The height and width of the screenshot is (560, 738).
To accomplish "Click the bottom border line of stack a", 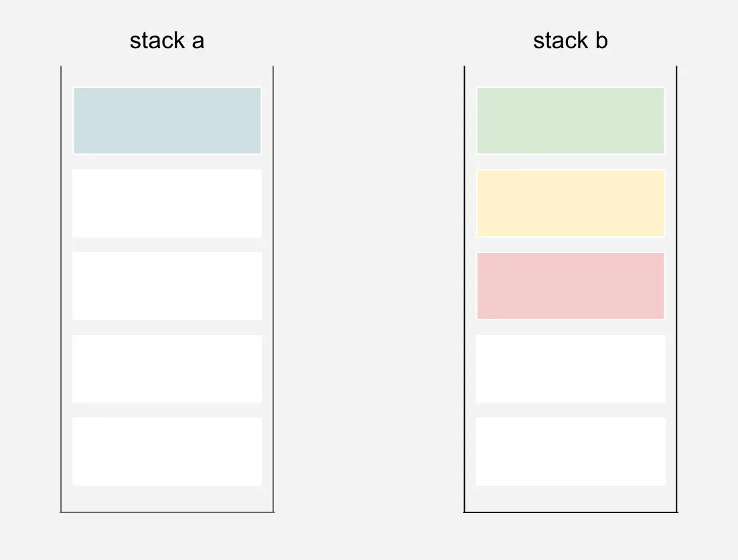I will click(x=167, y=512).
